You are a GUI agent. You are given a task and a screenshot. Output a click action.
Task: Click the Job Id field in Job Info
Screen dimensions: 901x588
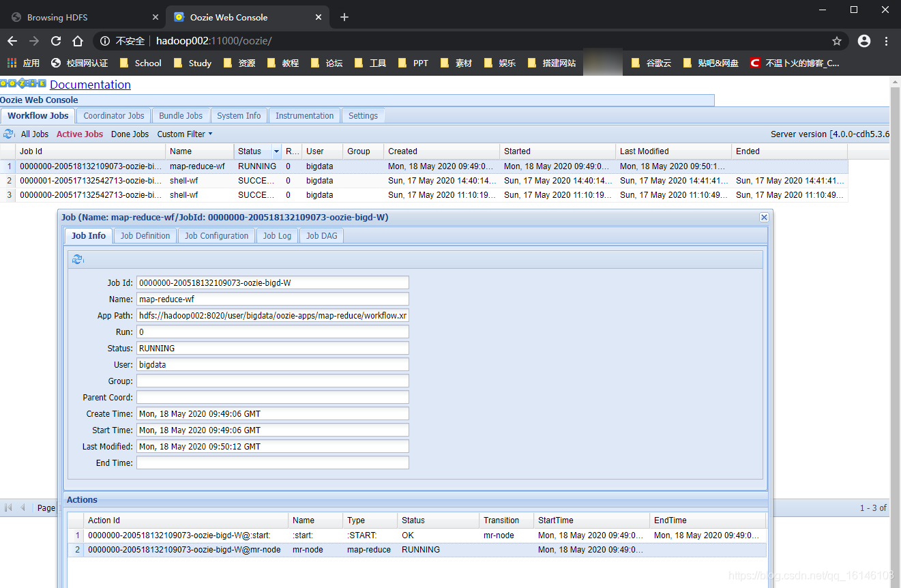[x=273, y=282]
